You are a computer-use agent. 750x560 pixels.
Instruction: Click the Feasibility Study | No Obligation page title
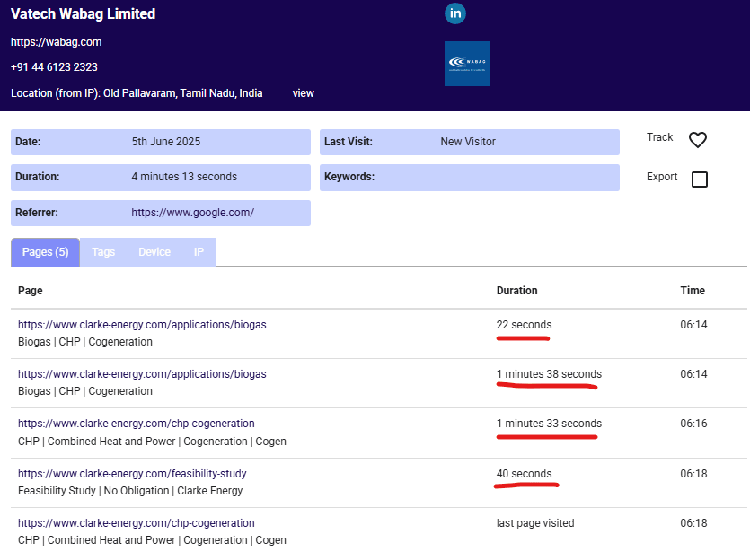pyautogui.click(x=130, y=491)
